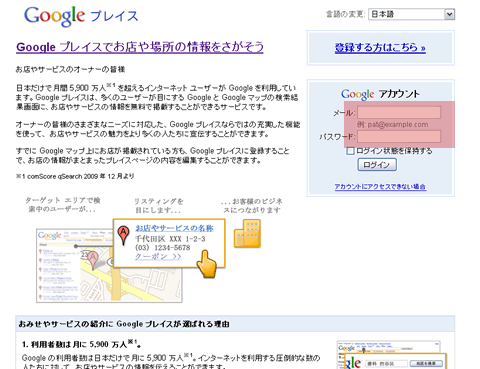Viewport: 480px width, 369px height.
Task: Click the 例: pat@example.com hint text
Action: click(393, 124)
